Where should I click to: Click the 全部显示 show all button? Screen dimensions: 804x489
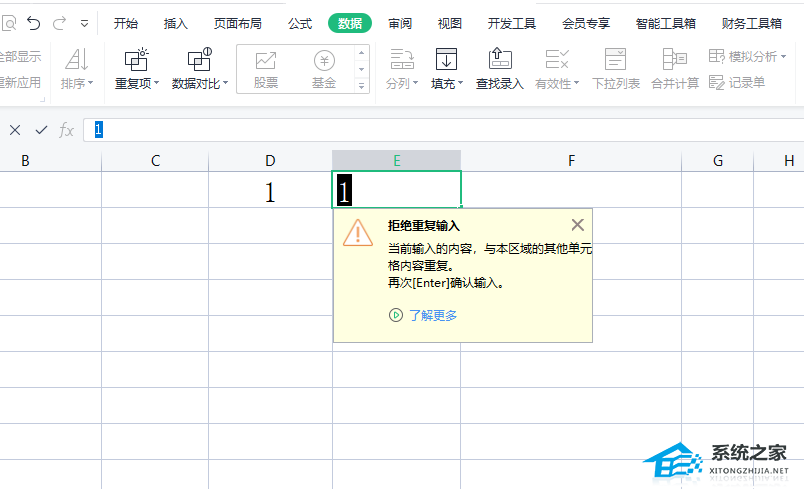pos(20,57)
